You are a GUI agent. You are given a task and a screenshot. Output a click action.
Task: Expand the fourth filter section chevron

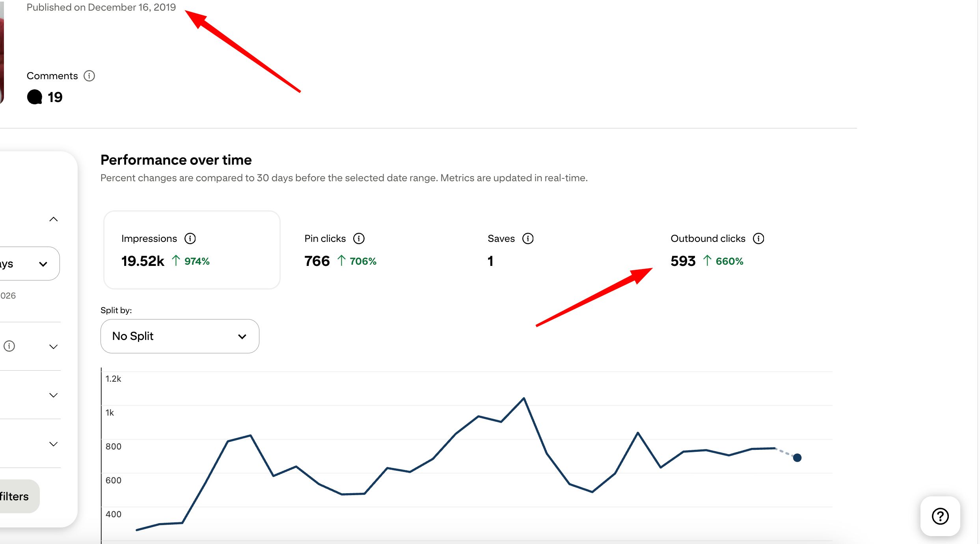pos(54,444)
